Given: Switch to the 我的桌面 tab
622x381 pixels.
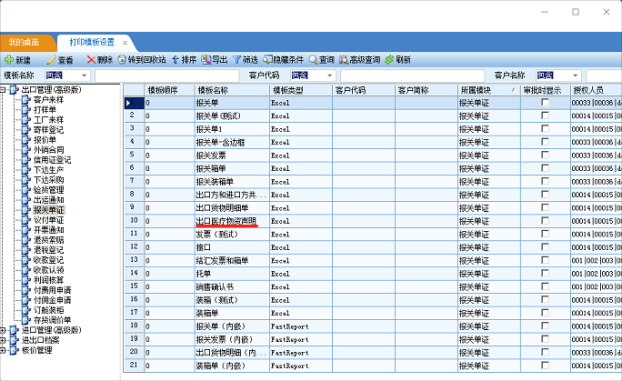Looking at the screenshot, I should point(24,42).
